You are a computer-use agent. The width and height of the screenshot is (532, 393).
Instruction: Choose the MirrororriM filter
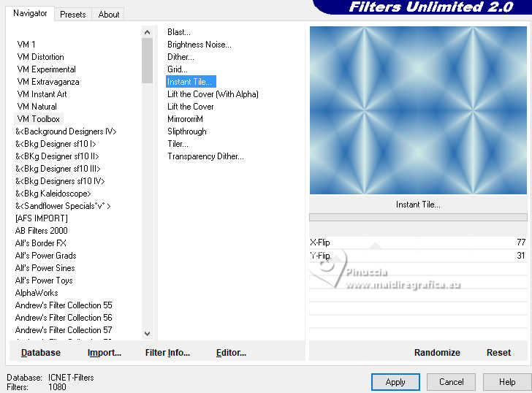click(x=185, y=119)
